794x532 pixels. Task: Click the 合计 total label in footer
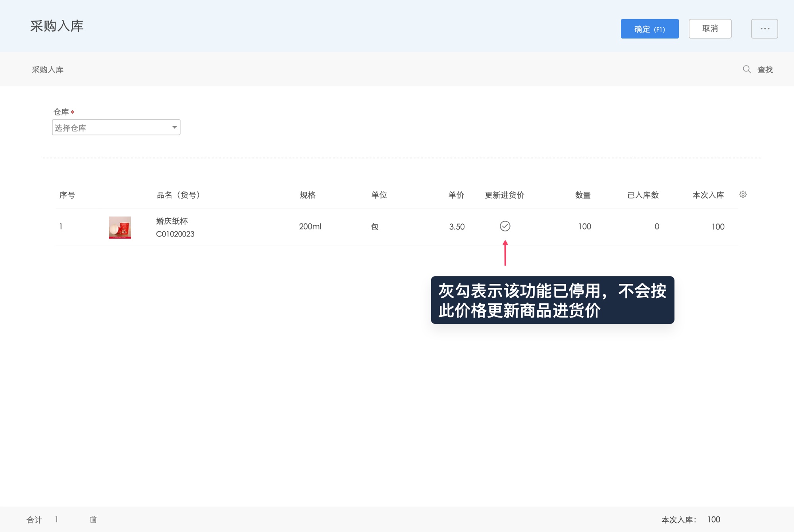[34, 520]
